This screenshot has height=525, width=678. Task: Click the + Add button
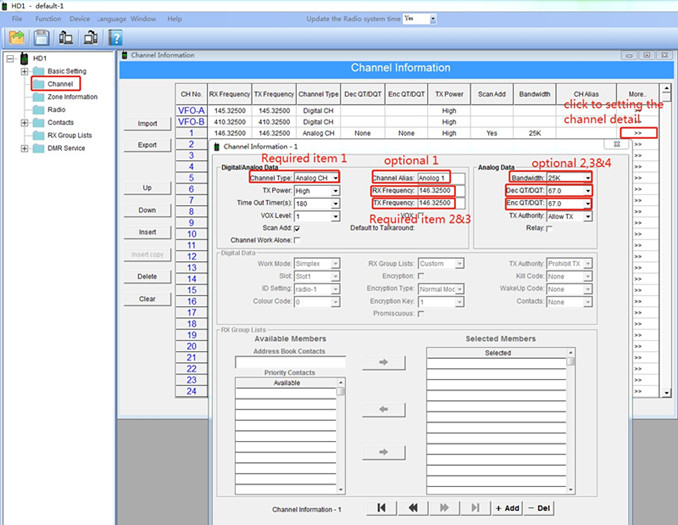(x=507, y=508)
